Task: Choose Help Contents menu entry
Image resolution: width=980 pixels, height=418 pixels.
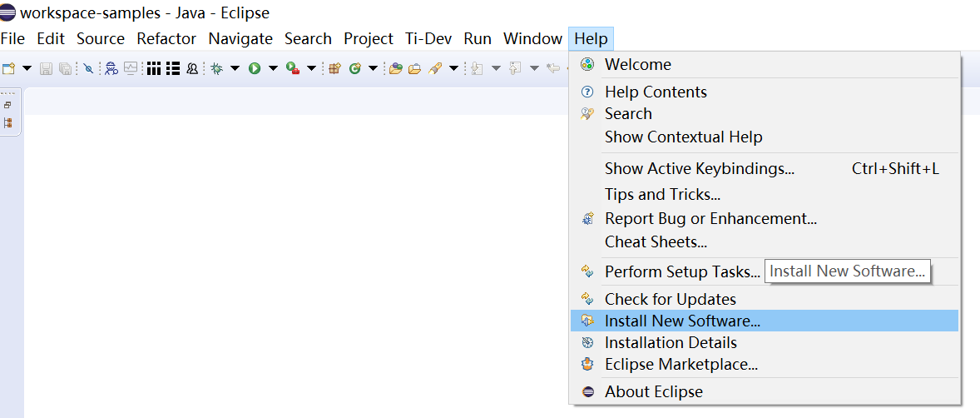Action: (765, 92)
